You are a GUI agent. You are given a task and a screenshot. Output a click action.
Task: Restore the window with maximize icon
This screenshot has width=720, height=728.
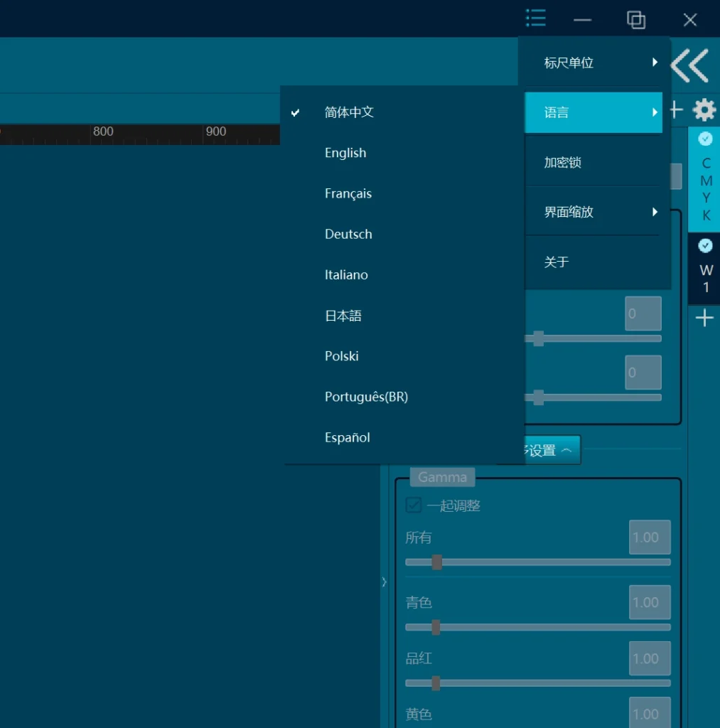coord(636,19)
